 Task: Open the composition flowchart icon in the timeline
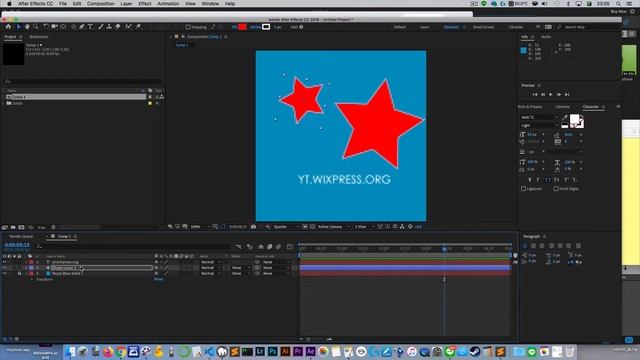point(239,247)
